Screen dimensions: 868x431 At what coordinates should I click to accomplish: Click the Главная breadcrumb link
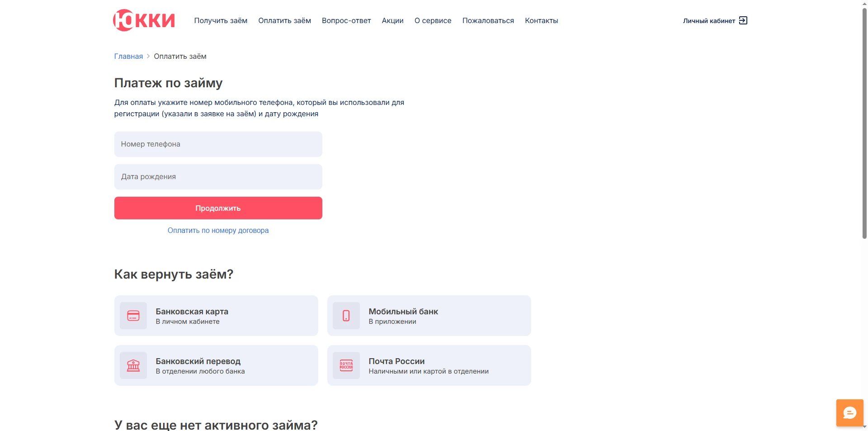[128, 57]
